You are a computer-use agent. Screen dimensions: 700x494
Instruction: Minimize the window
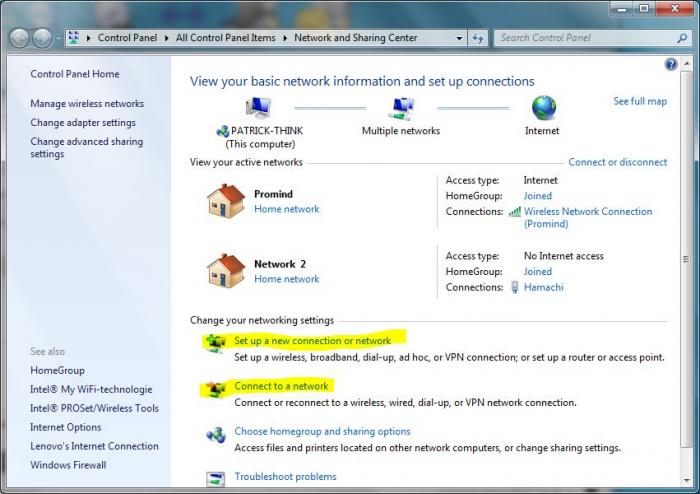click(622, 8)
